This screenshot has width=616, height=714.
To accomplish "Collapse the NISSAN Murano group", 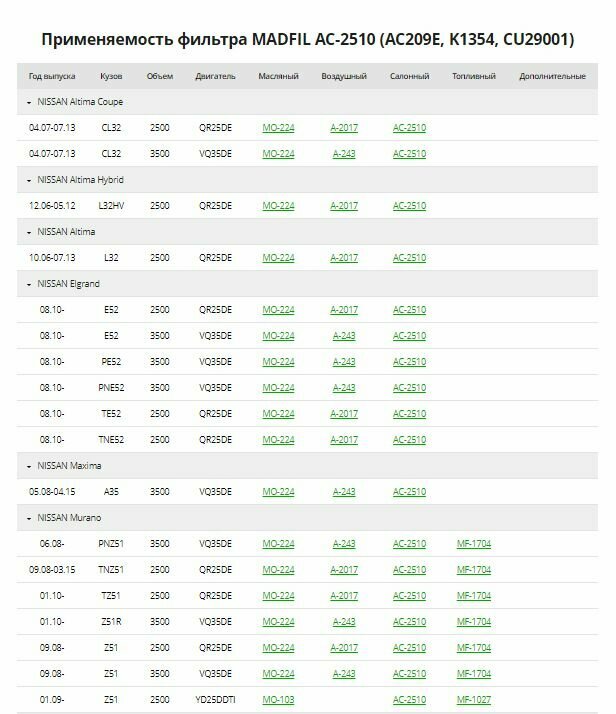I will coord(29,518).
